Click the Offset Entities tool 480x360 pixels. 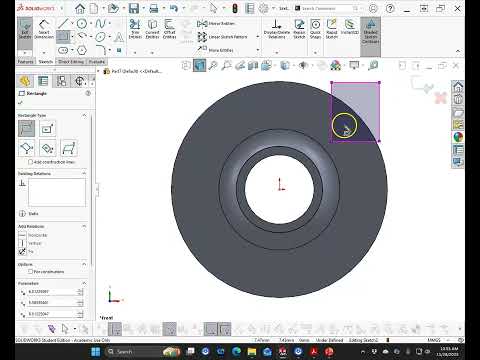[169, 29]
